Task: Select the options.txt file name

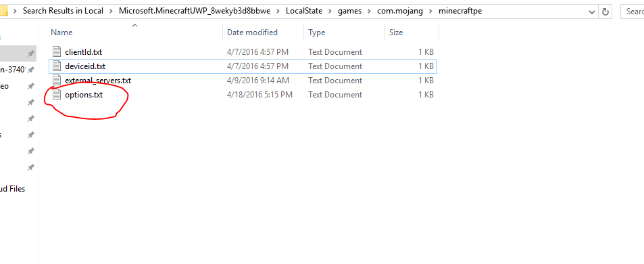Action: [84, 95]
